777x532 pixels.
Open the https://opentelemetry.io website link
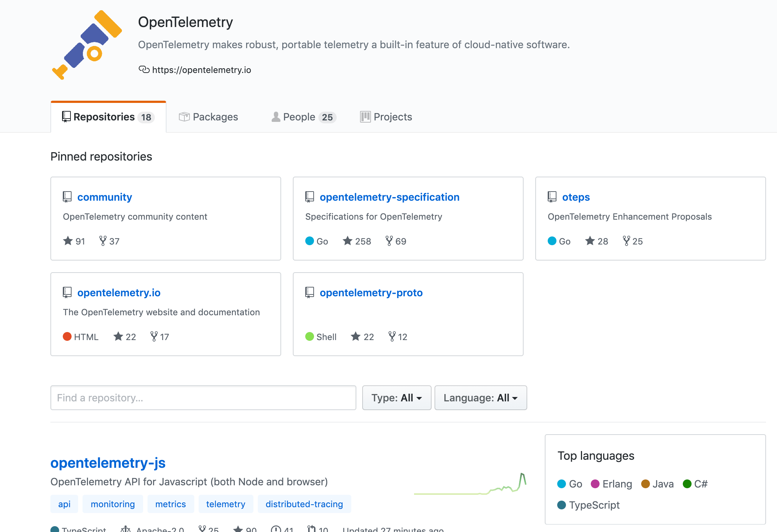point(201,70)
